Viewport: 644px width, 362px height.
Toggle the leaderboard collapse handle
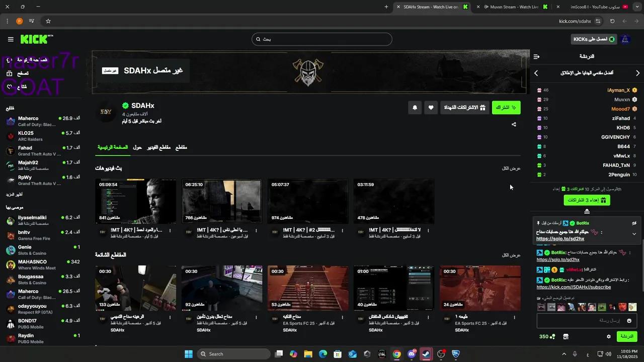click(587, 211)
